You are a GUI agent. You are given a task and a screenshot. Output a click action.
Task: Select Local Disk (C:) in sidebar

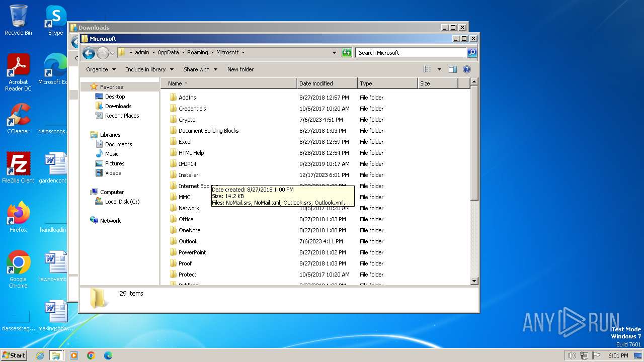pyautogui.click(x=122, y=202)
